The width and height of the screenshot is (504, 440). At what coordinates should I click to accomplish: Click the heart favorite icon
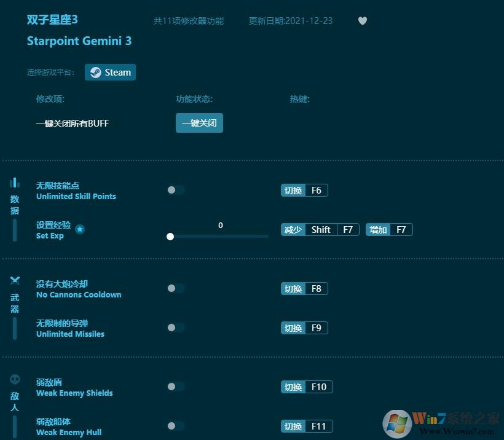363,20
